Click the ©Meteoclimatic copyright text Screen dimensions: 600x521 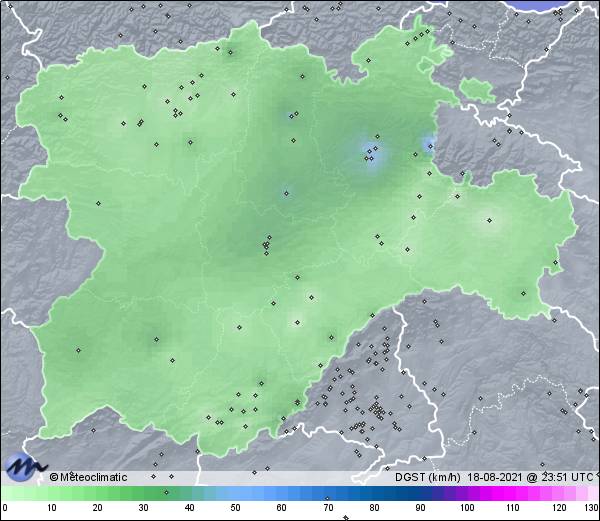88,477
